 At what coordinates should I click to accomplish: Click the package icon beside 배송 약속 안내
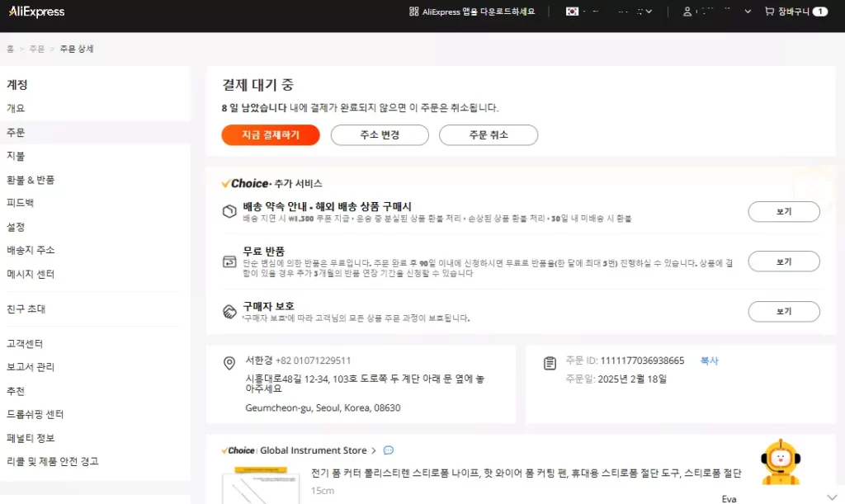228,210
